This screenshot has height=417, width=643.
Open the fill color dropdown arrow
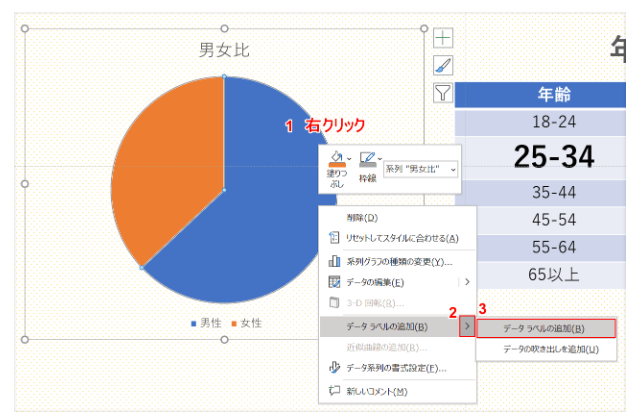click(x=349, y=158)
